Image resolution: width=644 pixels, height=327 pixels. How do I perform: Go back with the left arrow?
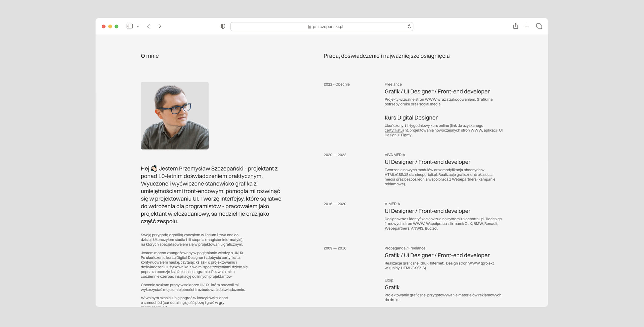coord(149,26)
